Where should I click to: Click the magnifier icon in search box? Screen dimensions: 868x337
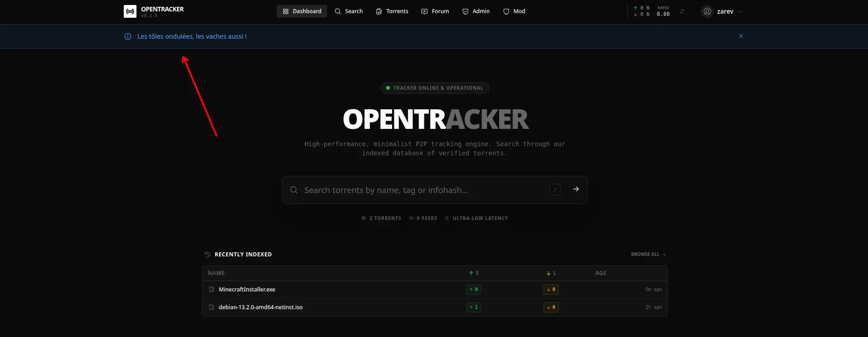coord(294,190)
